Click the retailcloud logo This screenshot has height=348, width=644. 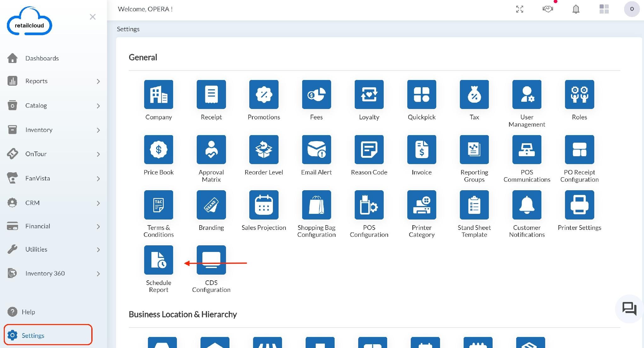click(x=29, y=21)
